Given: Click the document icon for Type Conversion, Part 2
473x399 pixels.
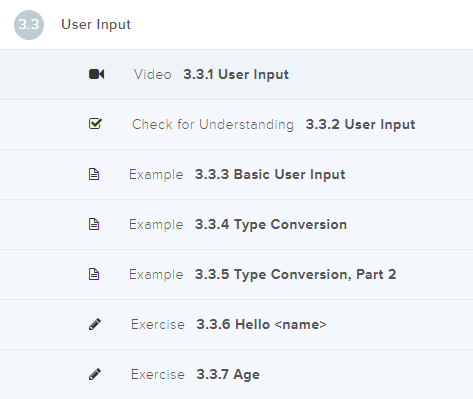Looking at the screenshot, I should click(x=94, y=274).
